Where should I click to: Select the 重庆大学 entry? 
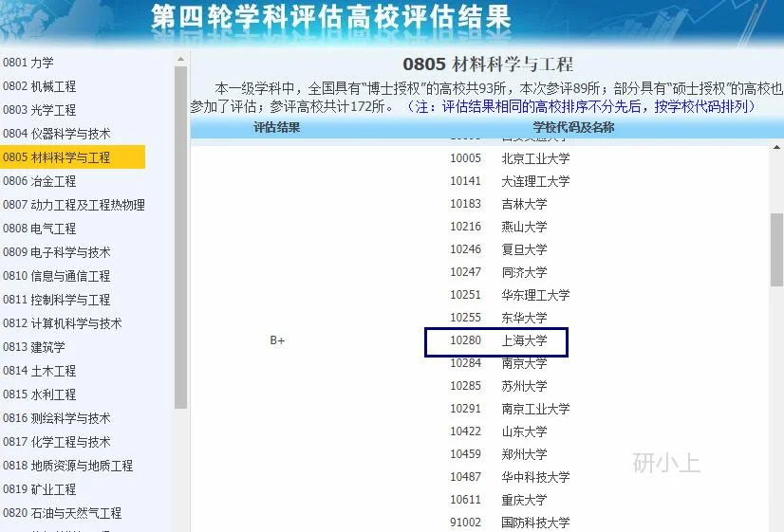click(524, 500)
